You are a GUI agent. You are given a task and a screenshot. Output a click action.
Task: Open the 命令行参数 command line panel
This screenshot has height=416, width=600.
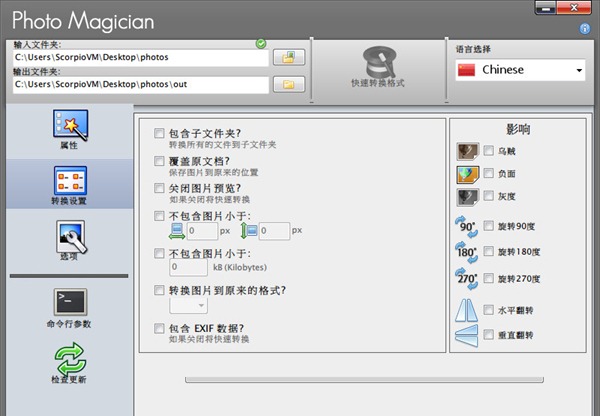click(x=70, y=308)
